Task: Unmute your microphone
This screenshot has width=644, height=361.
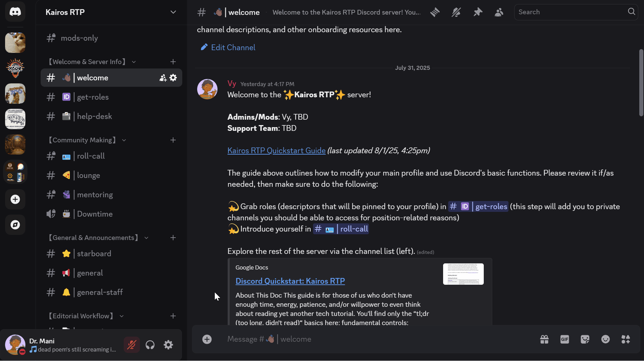Action: tap(131, 345)
